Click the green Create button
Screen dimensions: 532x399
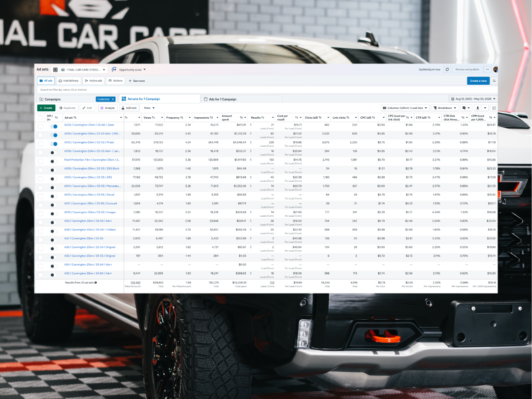46,108
